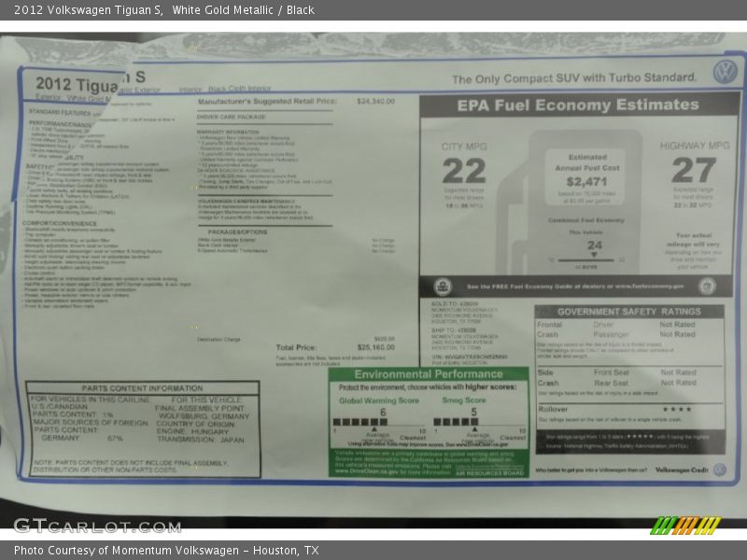Click the Highway MPG value 27

coord(694,171)
